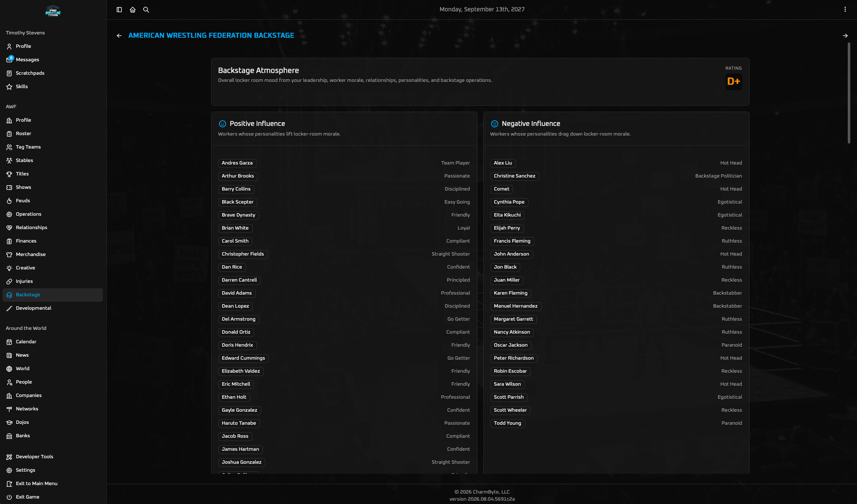Viewport: 857px width, 504px height.
Task: Click the Companies building icon
Action: point(9,396)
